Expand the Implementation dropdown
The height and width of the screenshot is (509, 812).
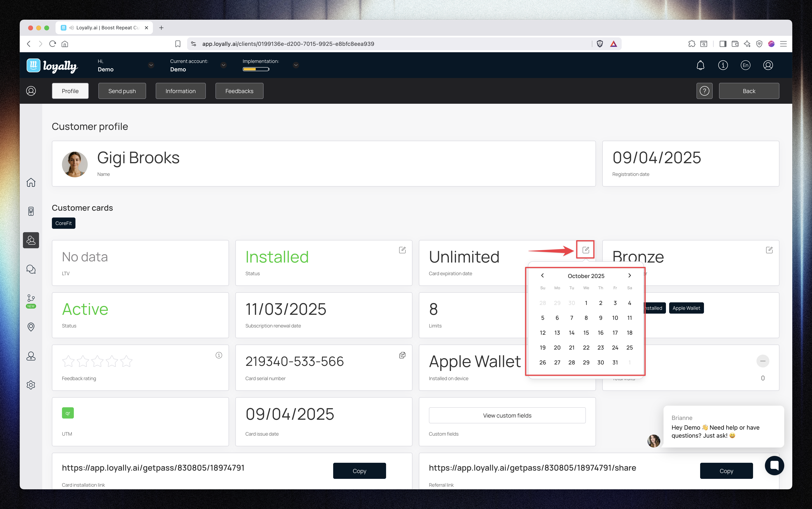pos(296,65)
